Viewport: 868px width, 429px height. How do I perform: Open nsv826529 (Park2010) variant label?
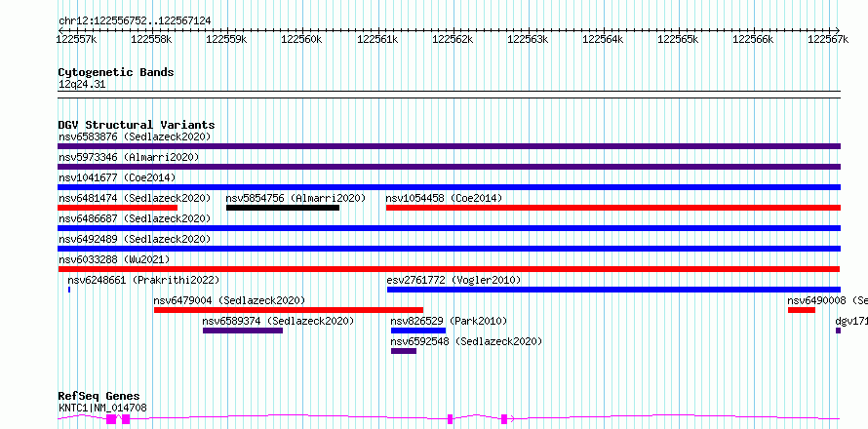click(x=449, y=321)
